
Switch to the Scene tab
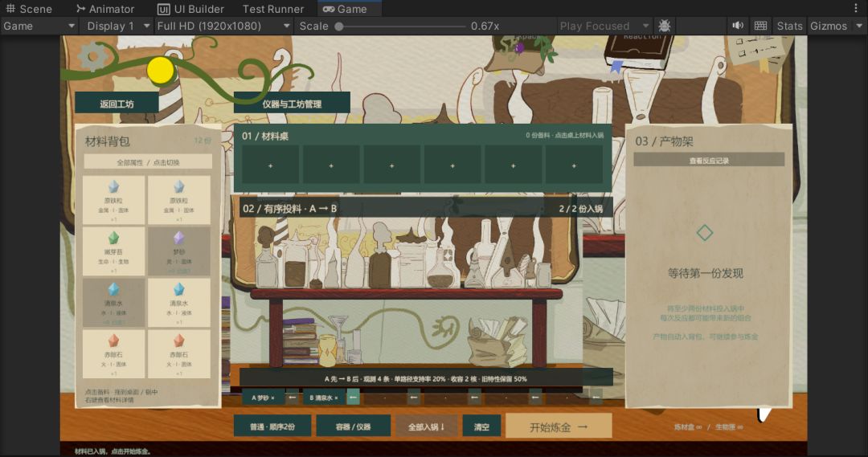pos(29,9)
